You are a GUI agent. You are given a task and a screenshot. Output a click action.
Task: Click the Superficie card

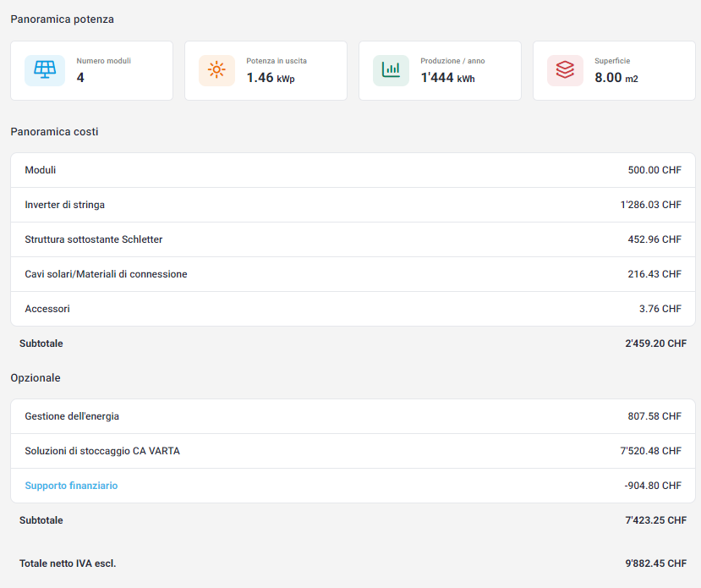click(614, 71)
